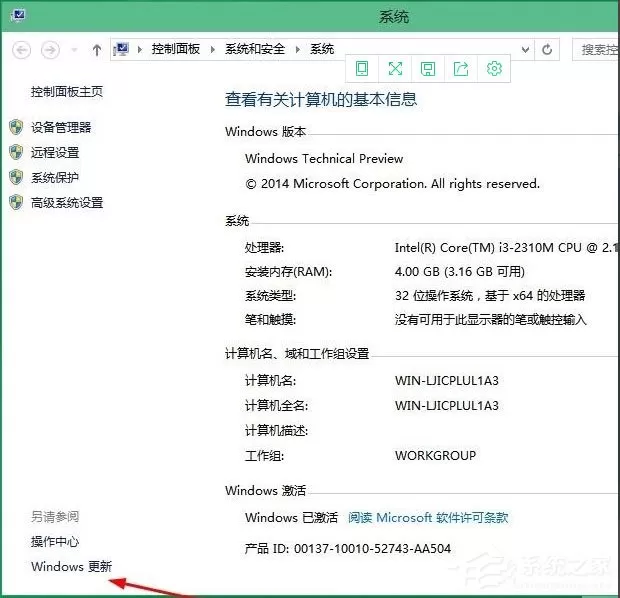Open 设备管理器 from the sidebar
620x598 pixels.
coord(61,127)
